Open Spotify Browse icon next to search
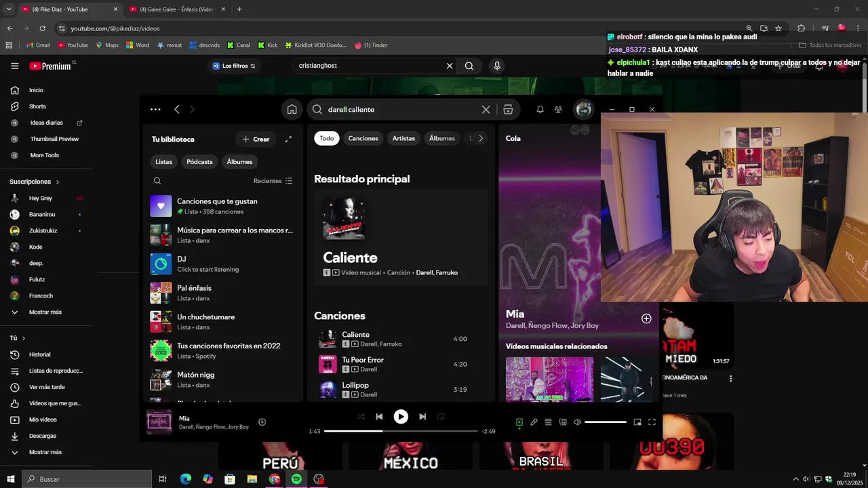 (508, 109)
